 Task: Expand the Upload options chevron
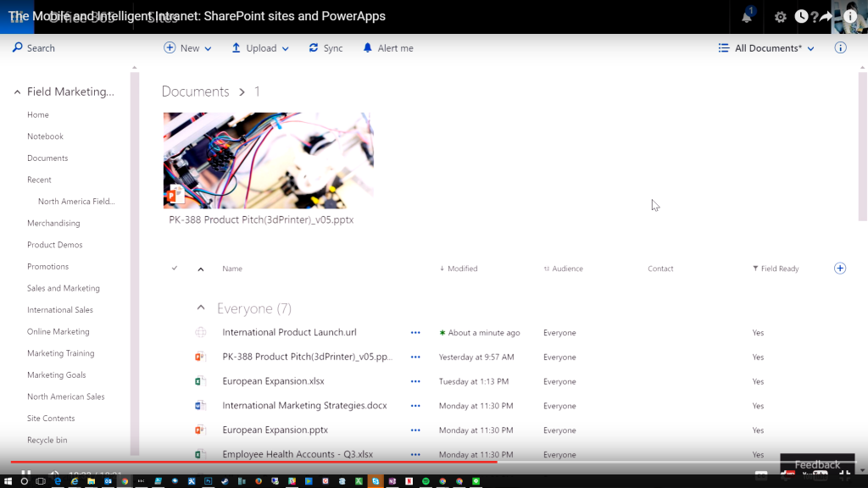[x=284, y=48]
